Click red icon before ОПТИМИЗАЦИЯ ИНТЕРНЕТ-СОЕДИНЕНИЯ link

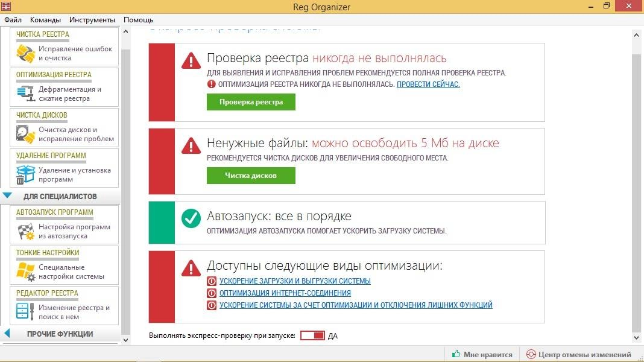212,293
